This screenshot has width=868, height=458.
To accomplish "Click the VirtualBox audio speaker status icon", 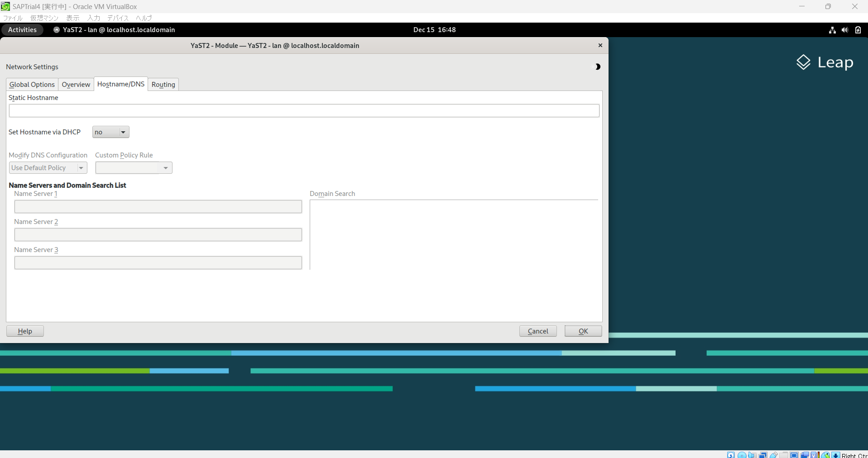I will 752,455.
